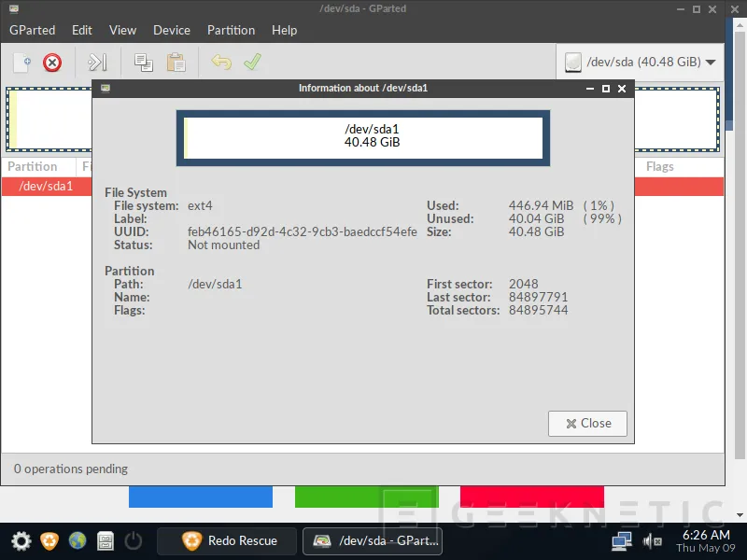Click the red Delete partition icon
Image resolution: width=747 pixels, height=560 pixels.
(52, 63)
